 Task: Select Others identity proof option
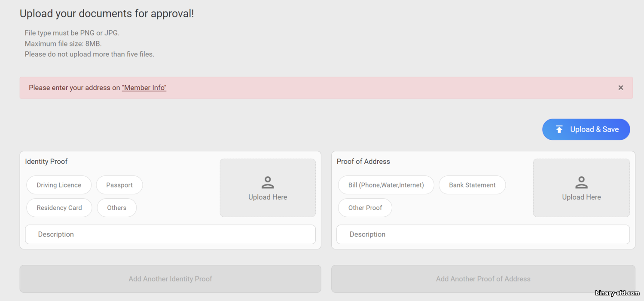click(117, 208)
